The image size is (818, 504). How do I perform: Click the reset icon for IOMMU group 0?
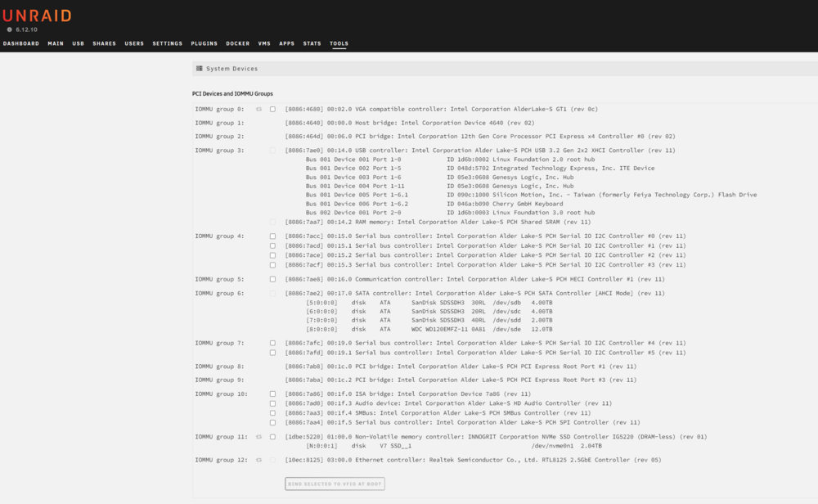pos(258,109)
